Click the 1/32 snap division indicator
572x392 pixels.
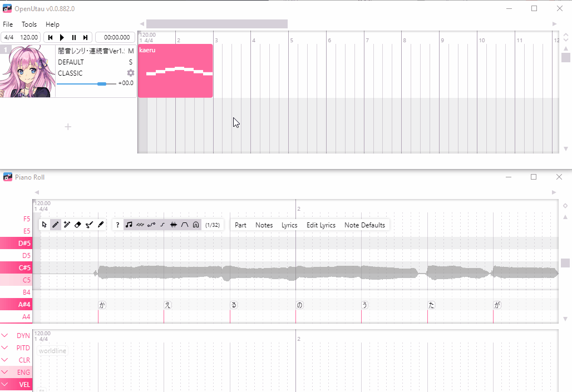[x=213, y=225]
